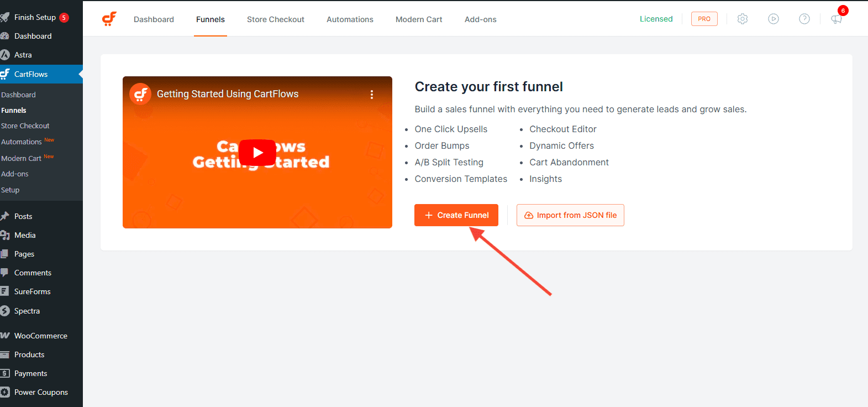Click the Posts pin icon
This screenshot has width=868, height=407.
point(5,216)
